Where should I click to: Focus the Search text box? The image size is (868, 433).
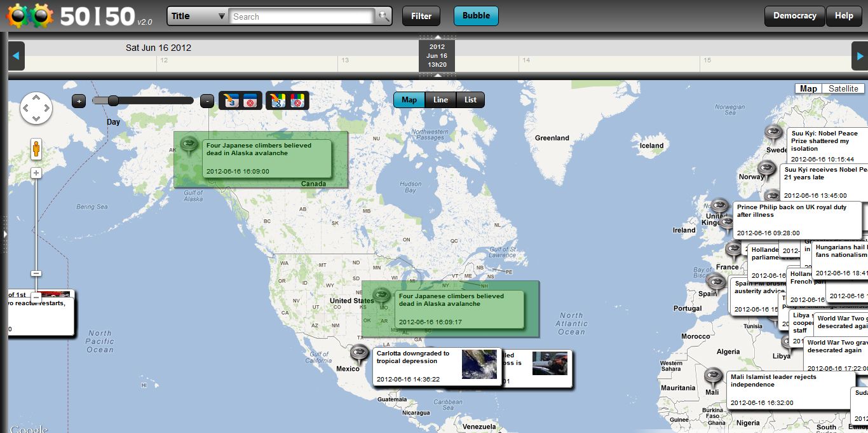302,17
